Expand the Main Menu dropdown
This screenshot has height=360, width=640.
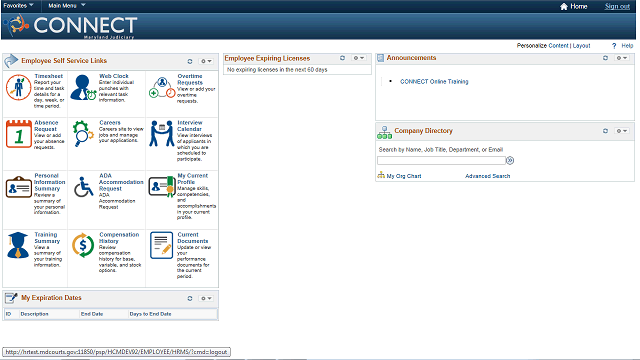67,5
